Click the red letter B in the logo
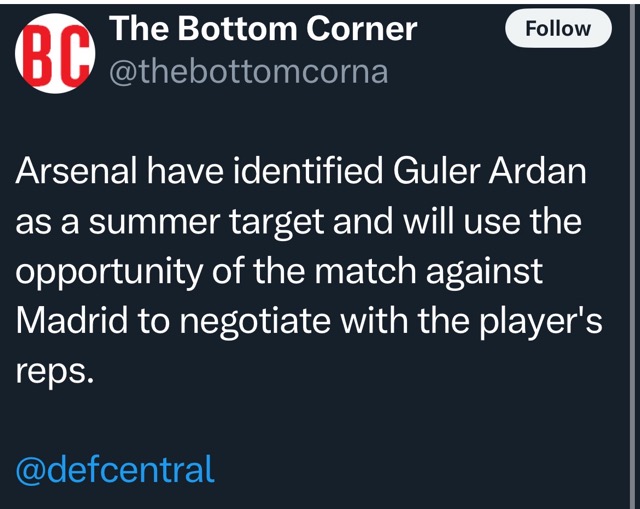Screen dimensions: 640x509 coord(40,56)
